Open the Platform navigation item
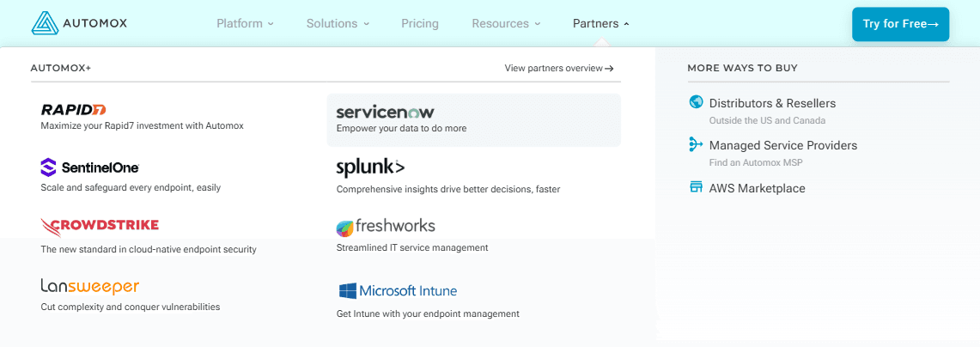Screen dimensions: 980x347 pos(240,24)
